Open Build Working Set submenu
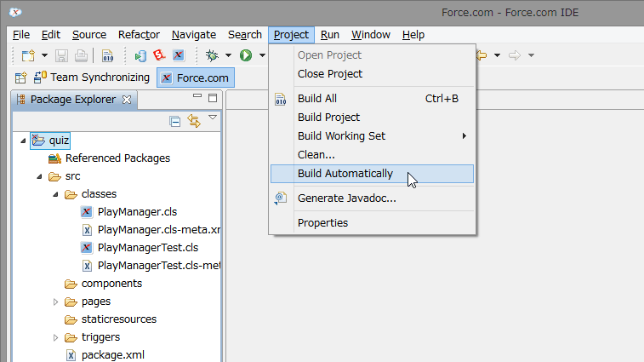Screen dimensions: 644x362 [x=372, y=136]
